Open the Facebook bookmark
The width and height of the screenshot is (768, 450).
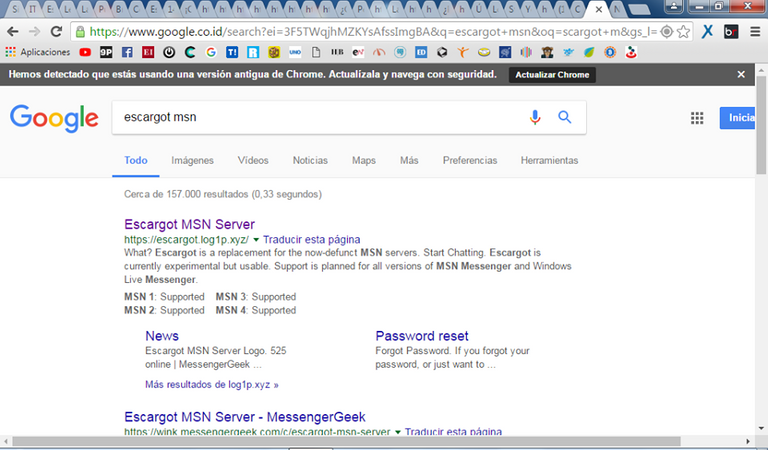pos(127,52)
